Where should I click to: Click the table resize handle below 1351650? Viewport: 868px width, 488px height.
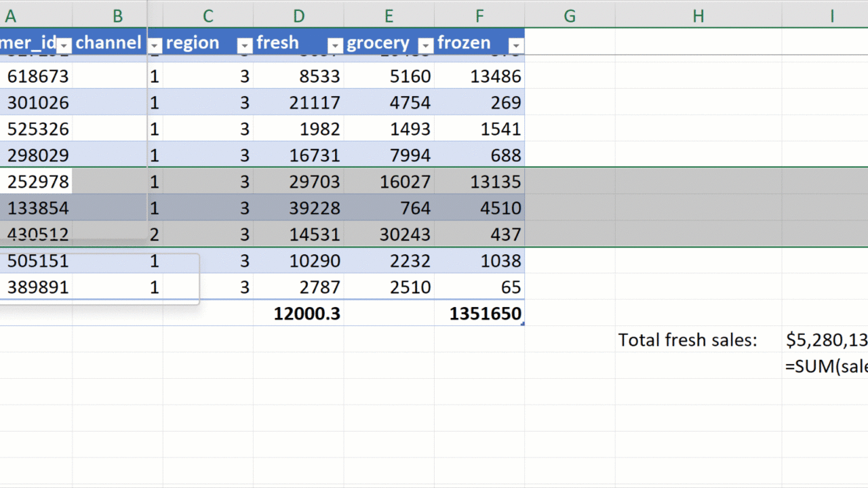tap(522, 324)
